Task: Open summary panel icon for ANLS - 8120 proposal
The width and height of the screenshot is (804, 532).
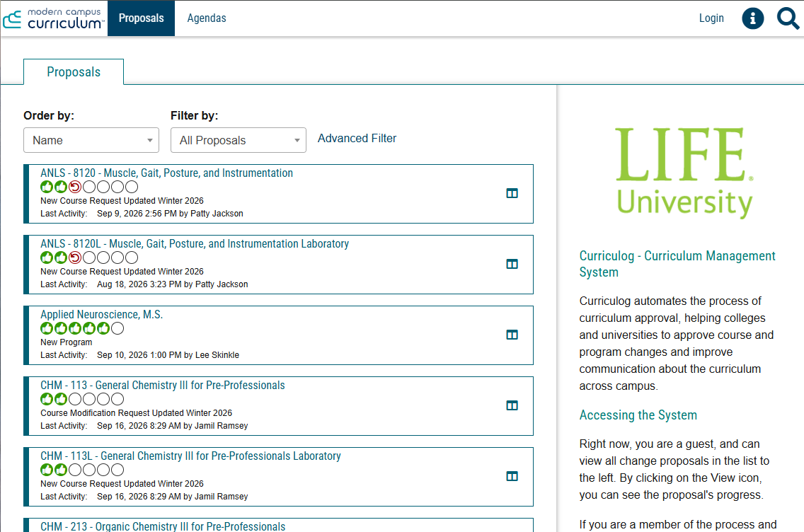Action: (x=512, y=193)
